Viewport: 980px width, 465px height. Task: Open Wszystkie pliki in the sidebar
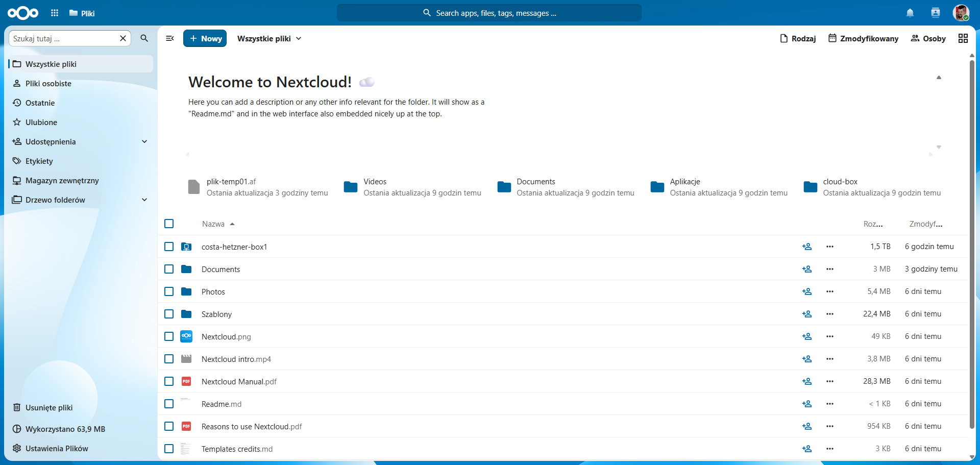click(81, 64)
